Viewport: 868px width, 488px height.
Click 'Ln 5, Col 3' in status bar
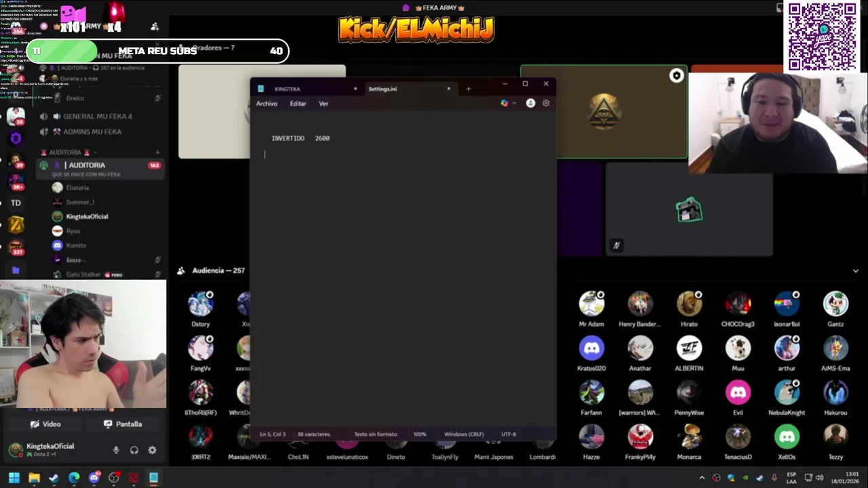pyautogui.click(x=273, y=434)
